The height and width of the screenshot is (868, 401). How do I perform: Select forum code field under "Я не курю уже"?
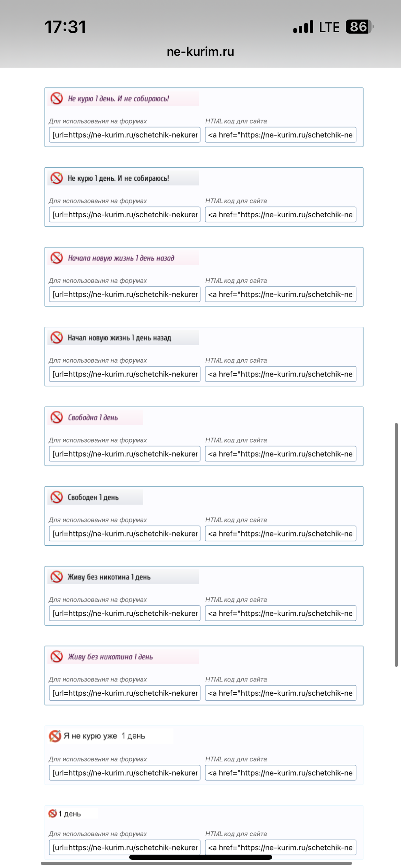(125, 773)
